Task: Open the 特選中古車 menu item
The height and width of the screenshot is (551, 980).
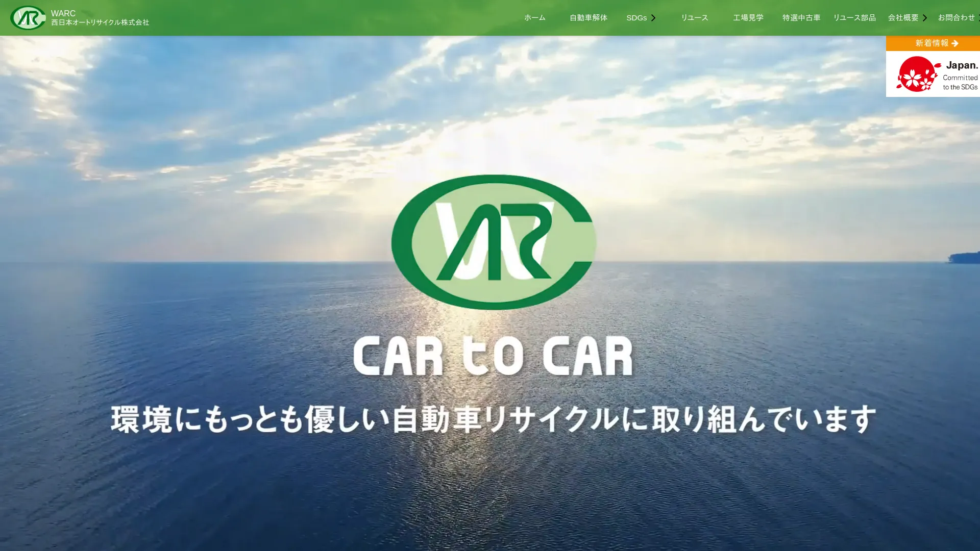Action: (801, 18)
